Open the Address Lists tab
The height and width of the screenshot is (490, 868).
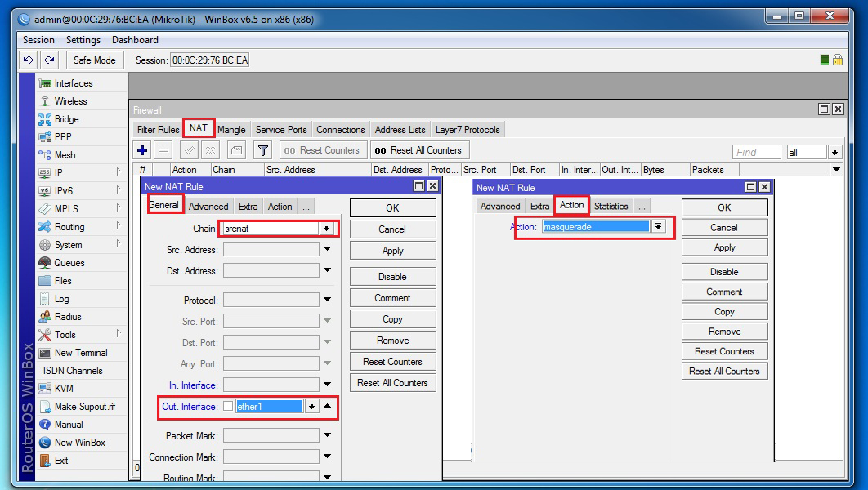pyautogui.click(x=400, y=129)
